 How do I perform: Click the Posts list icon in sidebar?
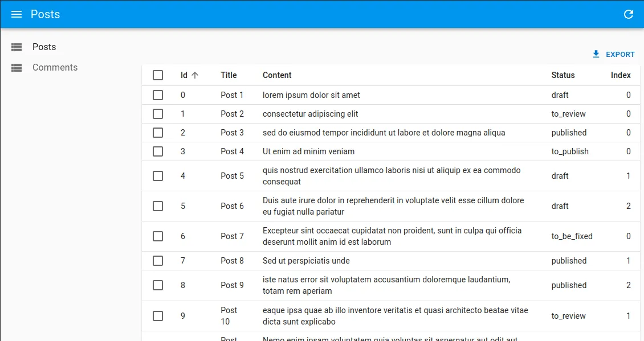click(17, 47)
